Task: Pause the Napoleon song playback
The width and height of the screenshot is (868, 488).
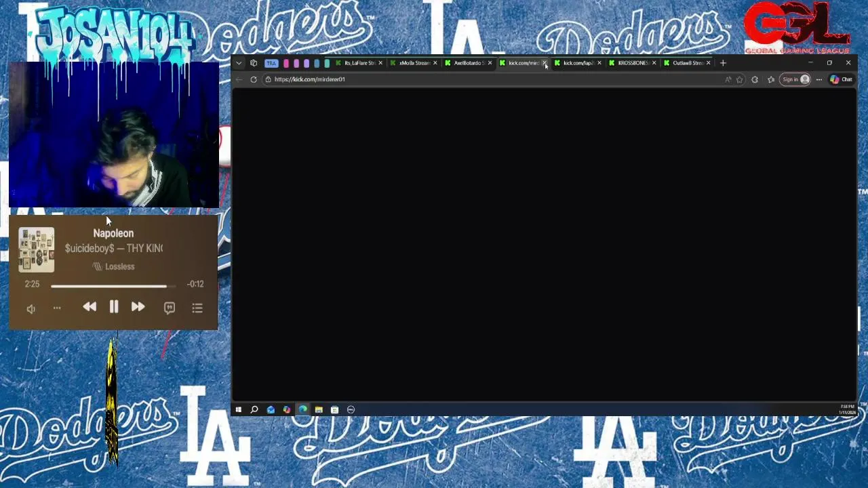Action: click(x=114, y=307)
